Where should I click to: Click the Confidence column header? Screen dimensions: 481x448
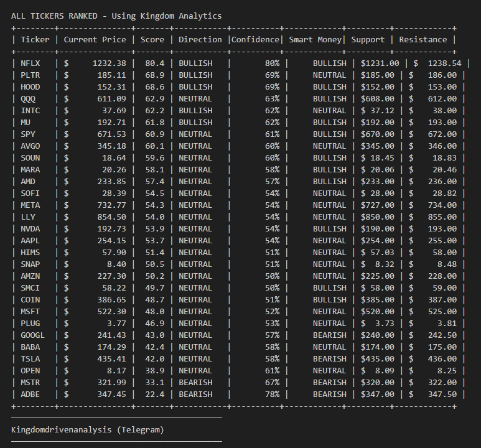255,39
